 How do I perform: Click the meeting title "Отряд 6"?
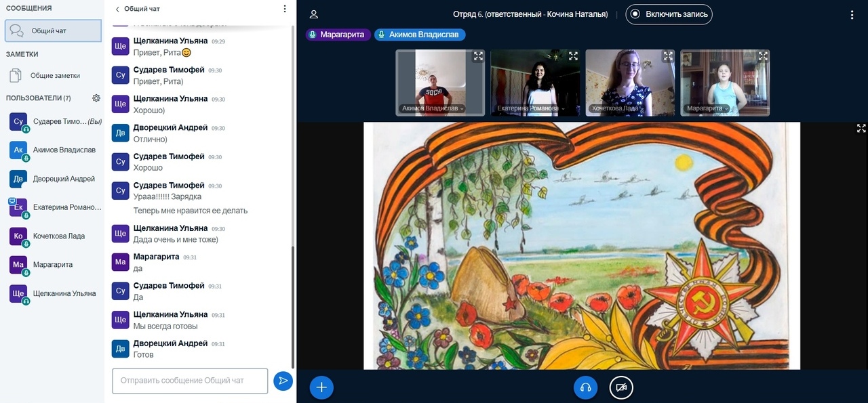tap(530, 14)
